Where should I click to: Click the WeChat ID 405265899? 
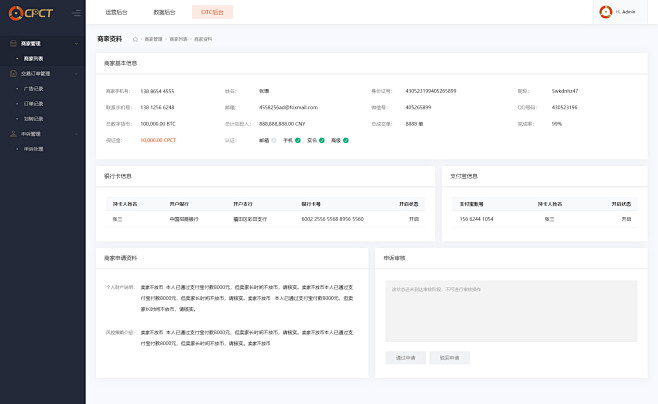418,107
